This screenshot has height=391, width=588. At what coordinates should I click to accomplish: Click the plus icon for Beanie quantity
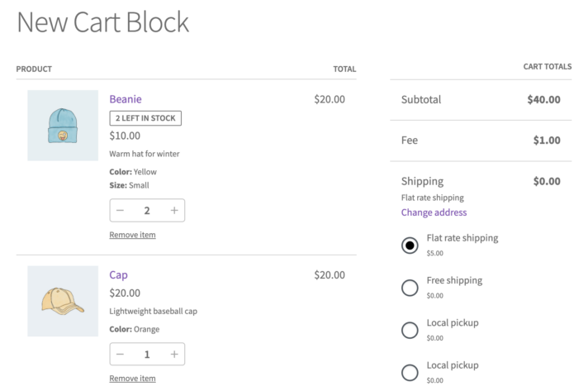click(174, 211)
